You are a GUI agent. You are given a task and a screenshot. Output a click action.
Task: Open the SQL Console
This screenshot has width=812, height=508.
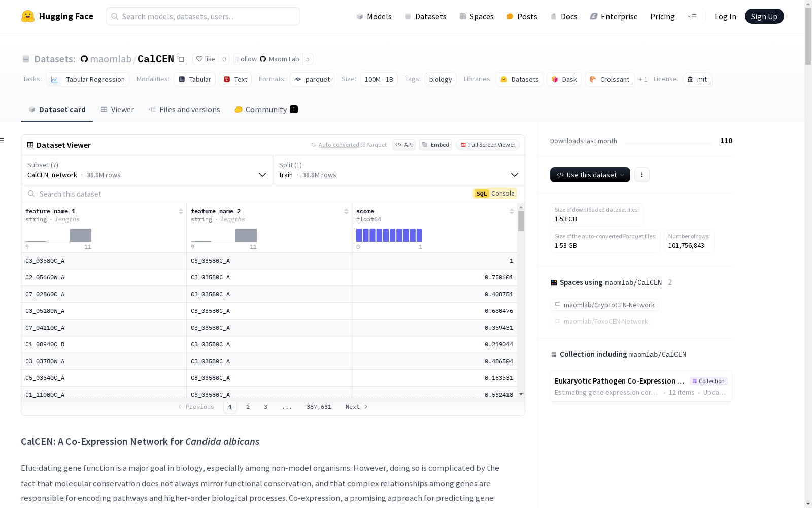[x=495, y=194]
